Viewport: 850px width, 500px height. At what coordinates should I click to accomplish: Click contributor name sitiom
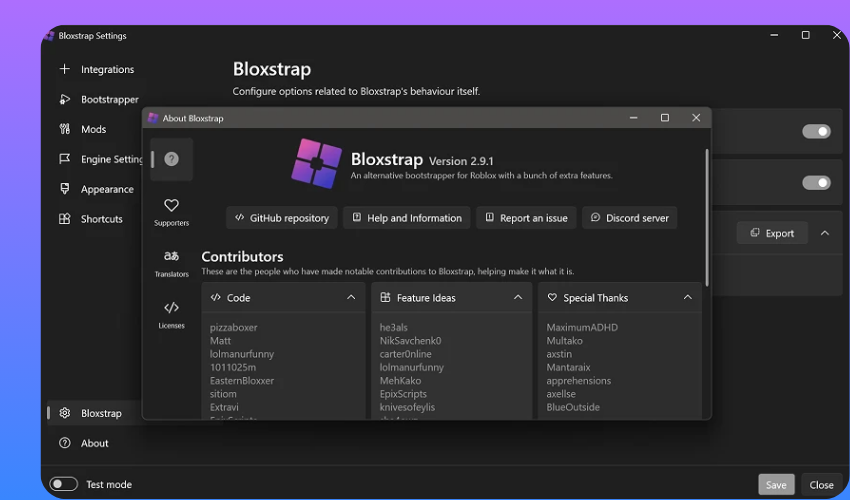[223, 394]
